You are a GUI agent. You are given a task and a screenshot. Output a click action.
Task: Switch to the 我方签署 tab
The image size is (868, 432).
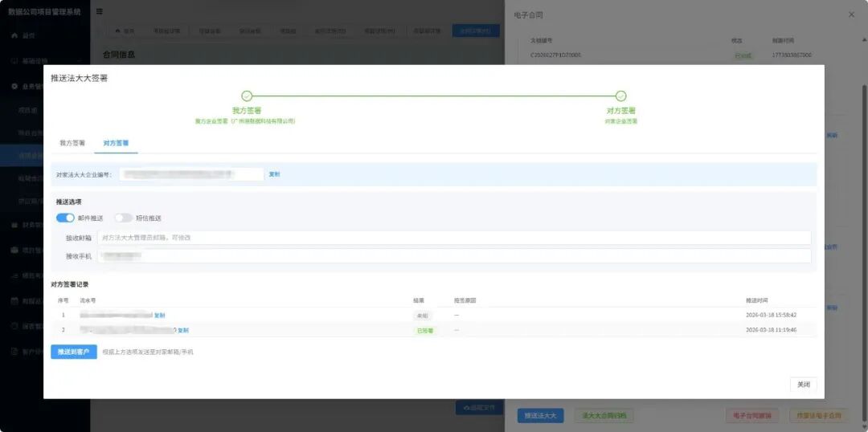click(72, 143)
